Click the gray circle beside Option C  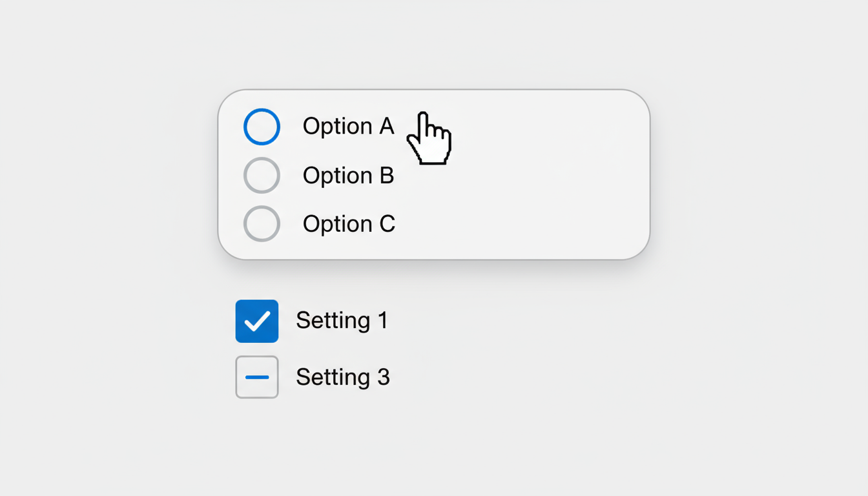click(x=262, y=223)
